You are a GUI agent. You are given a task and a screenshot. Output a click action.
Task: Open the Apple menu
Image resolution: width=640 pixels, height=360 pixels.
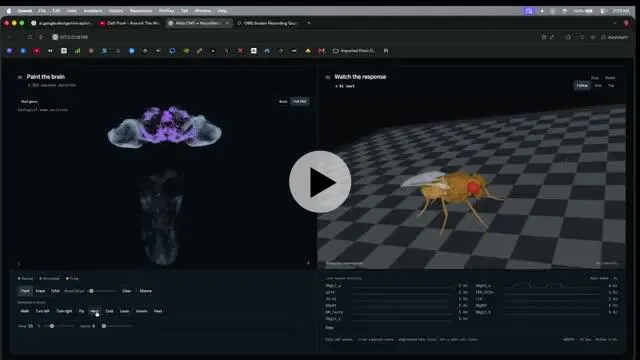click(9, 11)
